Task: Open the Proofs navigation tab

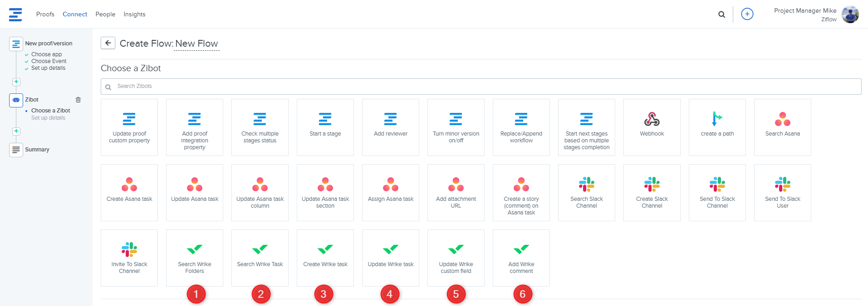Action: [x=45, y=15]
